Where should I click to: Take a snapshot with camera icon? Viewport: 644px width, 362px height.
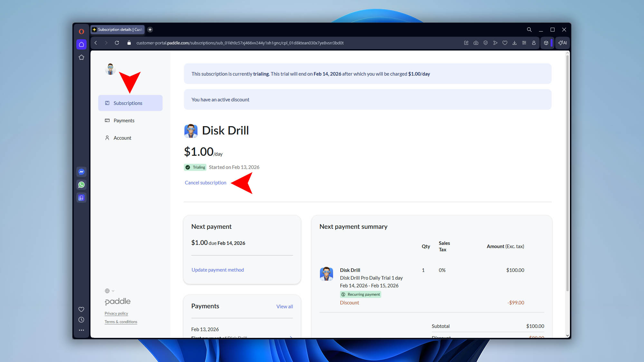pos(476,43)
